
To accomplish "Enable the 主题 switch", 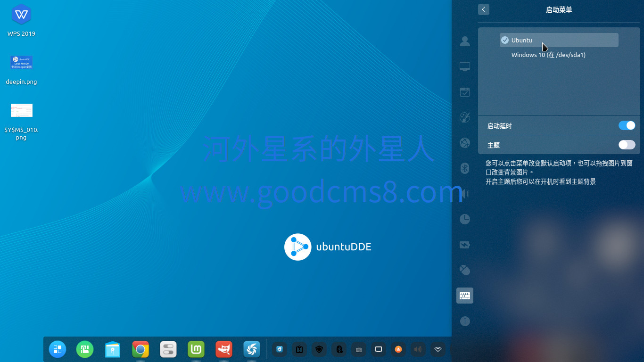I will coord(627,145).
